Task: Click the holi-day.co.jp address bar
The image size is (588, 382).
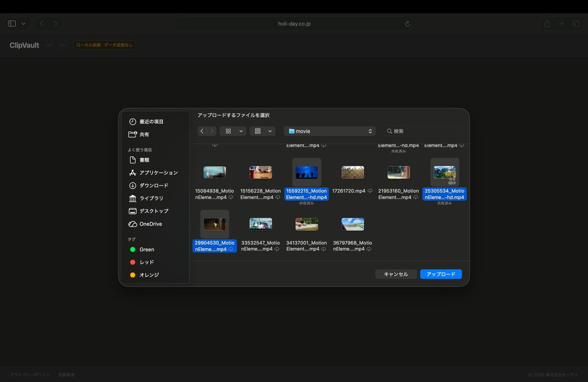Action: click(294, 24)
